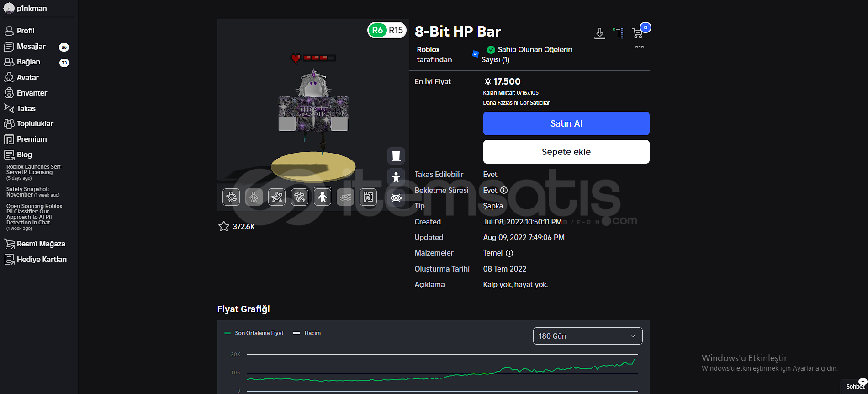Play the running animation preview
Viewport: 868px width, 394px height.
231,197
